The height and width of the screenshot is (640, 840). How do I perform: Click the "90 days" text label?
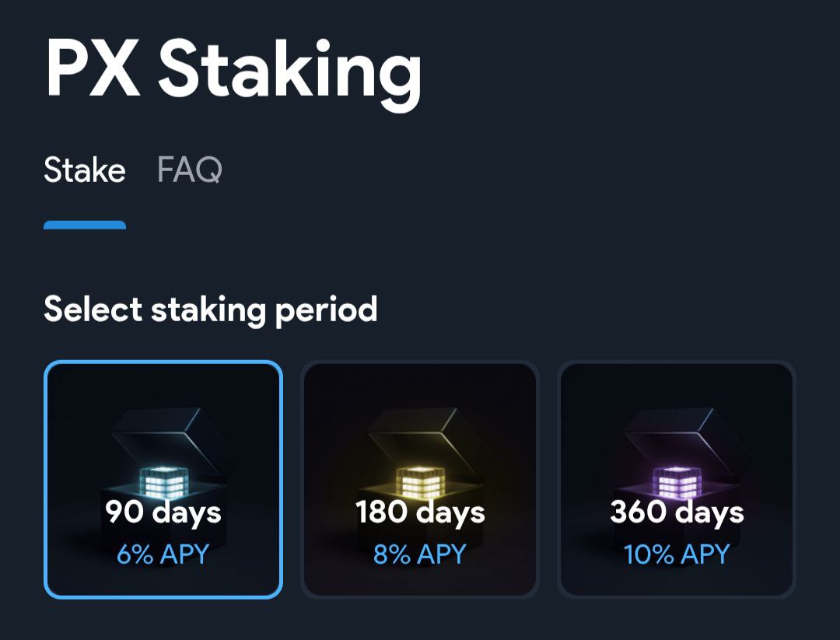[x=163, y=512]
